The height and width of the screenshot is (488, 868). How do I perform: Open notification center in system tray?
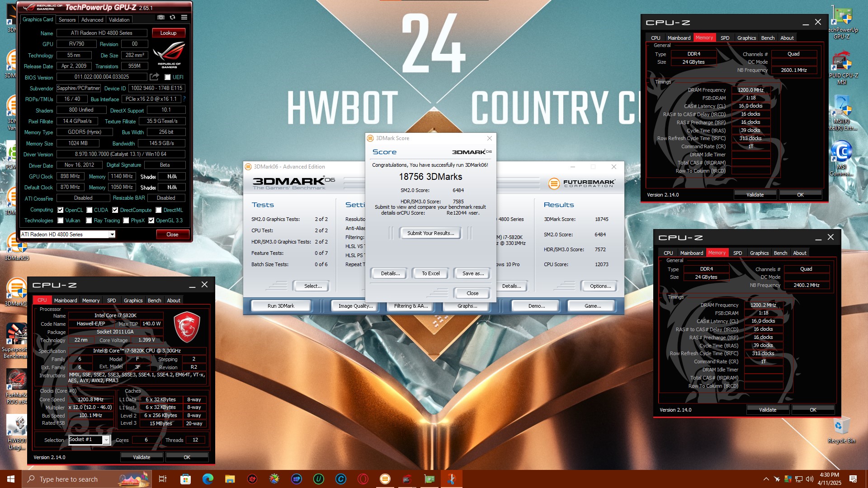coord(853,479)
